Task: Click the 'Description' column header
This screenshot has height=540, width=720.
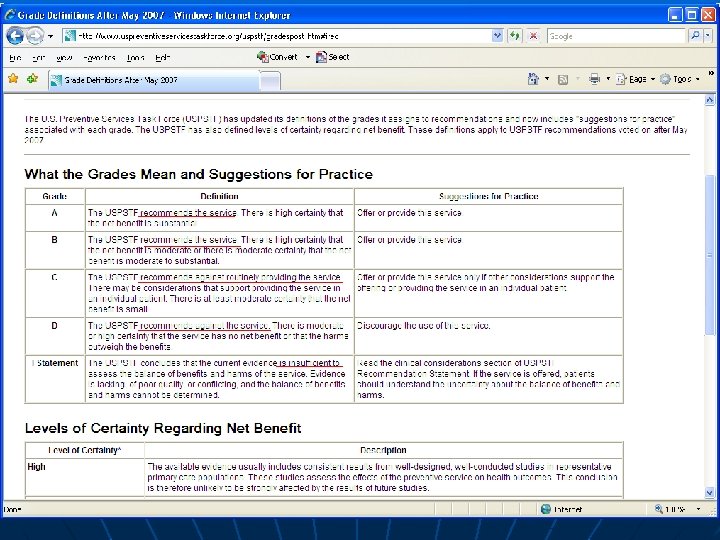Action: coord(383,450)
